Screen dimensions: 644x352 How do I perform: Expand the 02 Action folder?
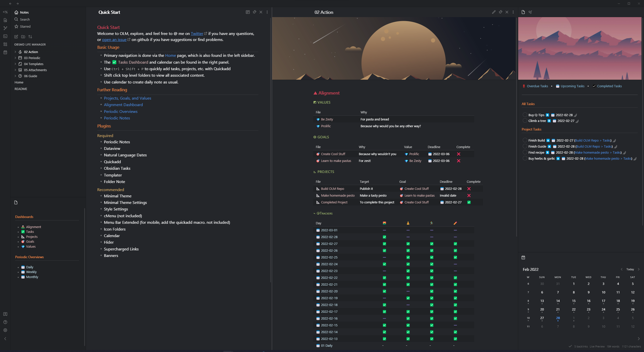tap(15, 52)
